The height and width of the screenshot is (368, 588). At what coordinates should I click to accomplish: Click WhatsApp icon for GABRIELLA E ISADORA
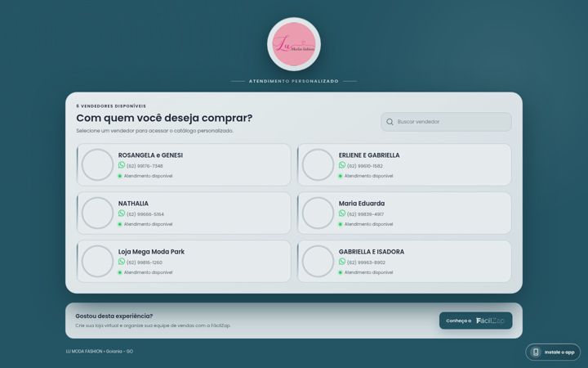coord(342,262)
